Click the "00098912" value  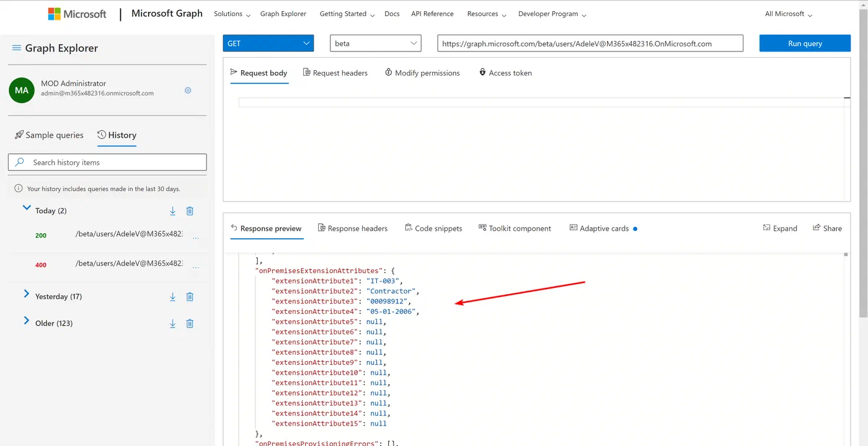[388, 301]
